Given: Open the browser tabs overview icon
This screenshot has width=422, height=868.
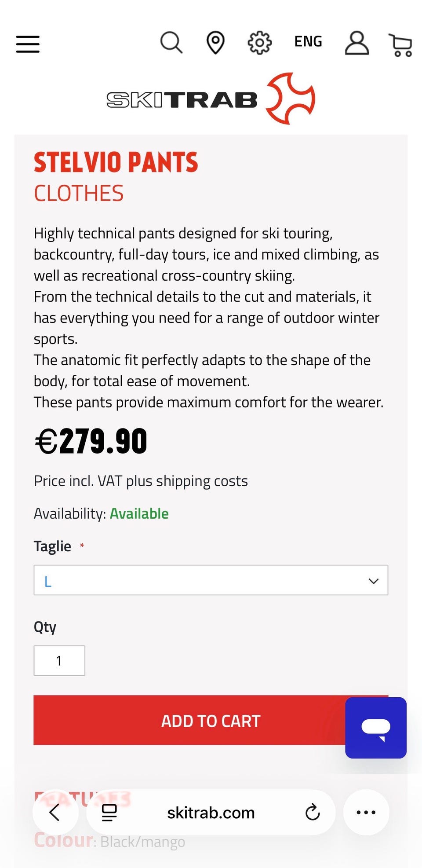Looking at the screenshot, I should (x=109, y=812).
